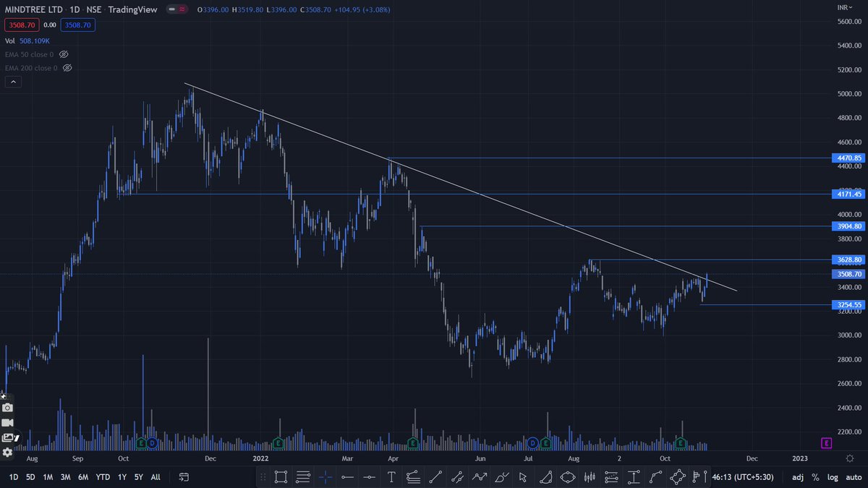868x488 pixels.
Task: Select the zigzag path tool
Action: (x=479, y=477)
